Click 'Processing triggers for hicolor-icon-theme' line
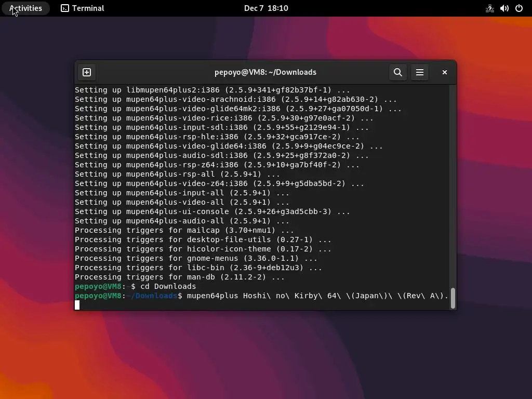Image resolution: width=532 pixels, height=399 pixels. (x=203, y=249)
